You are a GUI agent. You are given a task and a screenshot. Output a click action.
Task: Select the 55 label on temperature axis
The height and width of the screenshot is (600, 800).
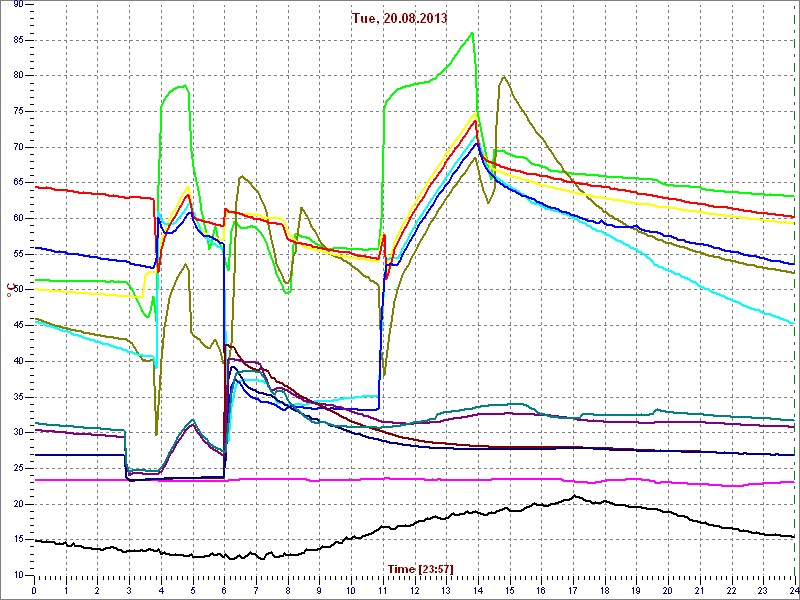click(x=18, y=254)
